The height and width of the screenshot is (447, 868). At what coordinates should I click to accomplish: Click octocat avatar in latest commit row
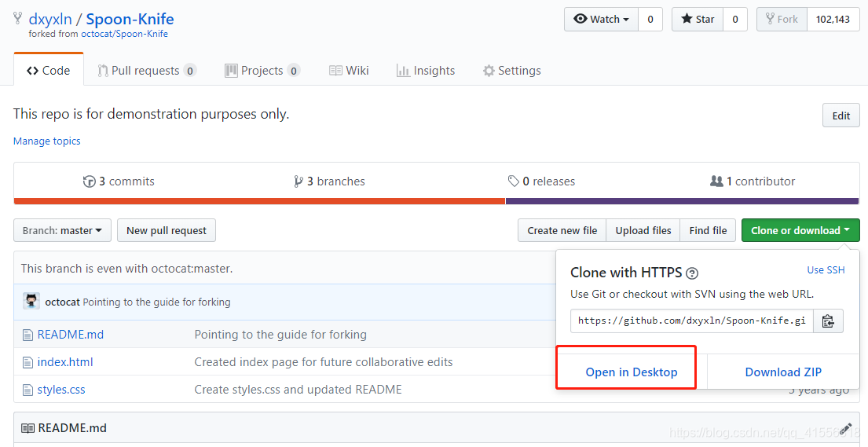click(x=31, y=302)
